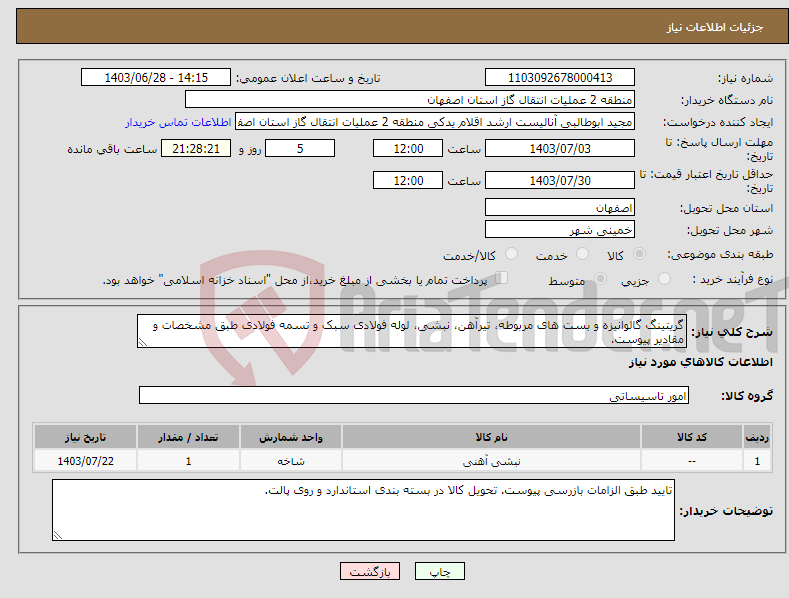
Task: Click the goods group field امور تاسیساتی
Action: (414, 395)
